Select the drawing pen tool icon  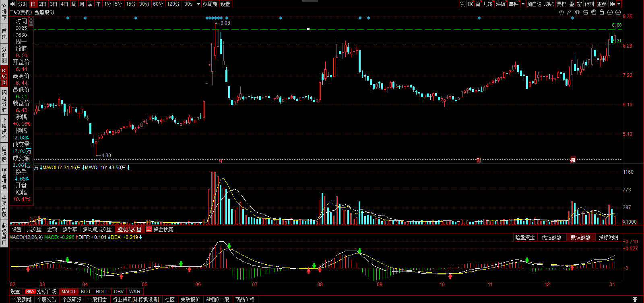click(x=570, y=12)
